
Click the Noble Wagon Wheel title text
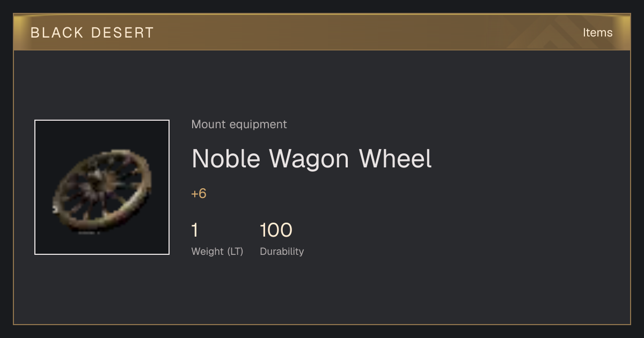[311, 158]
